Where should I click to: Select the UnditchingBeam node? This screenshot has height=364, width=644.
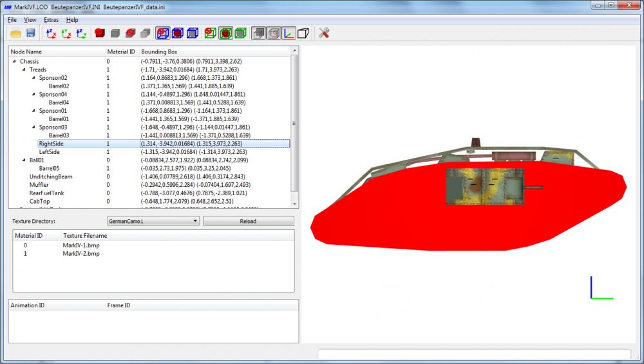click(x=51, y=177)
